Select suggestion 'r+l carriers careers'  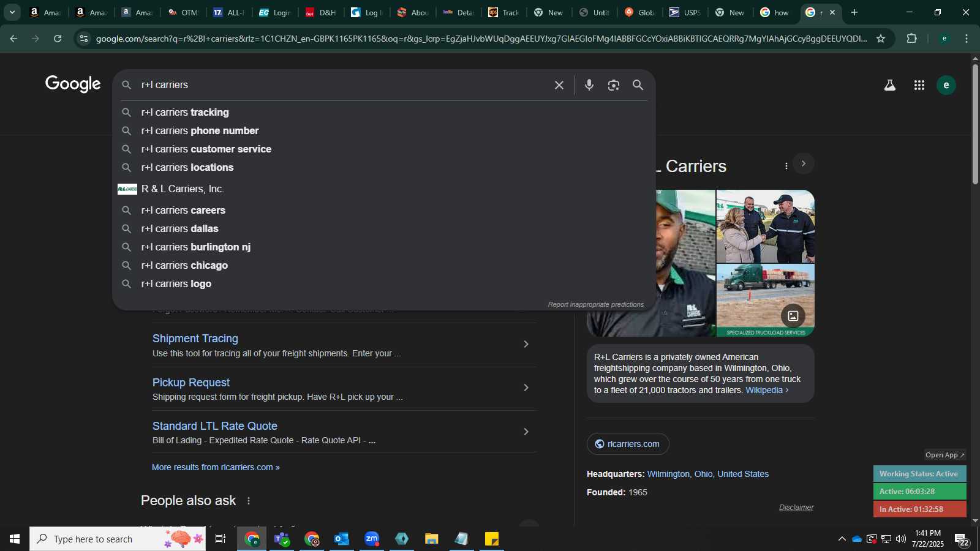[x=384, y=210]
